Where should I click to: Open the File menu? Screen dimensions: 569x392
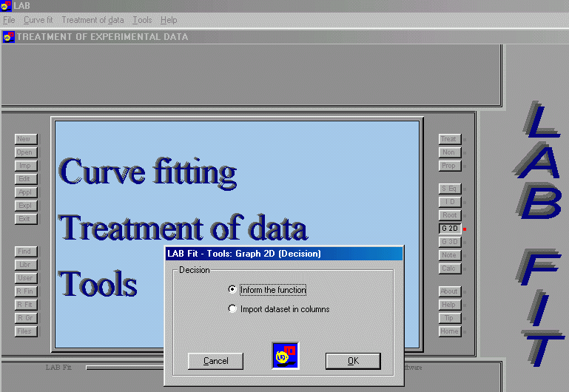pos(9,20)
